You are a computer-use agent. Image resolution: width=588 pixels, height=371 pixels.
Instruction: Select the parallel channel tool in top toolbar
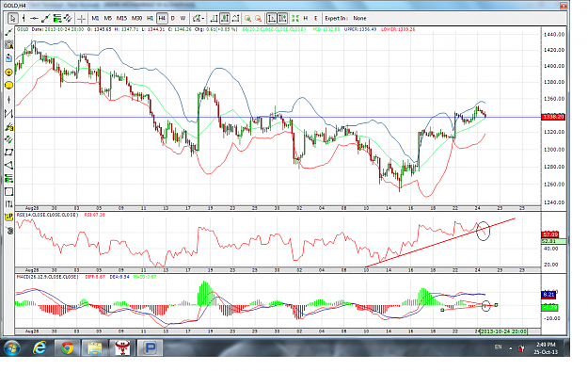click(x=68, y=18)
